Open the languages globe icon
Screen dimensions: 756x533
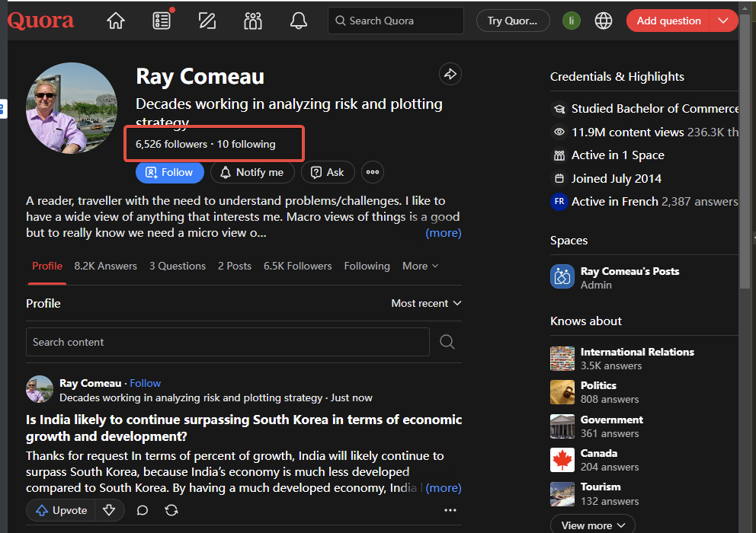(603, 21)
